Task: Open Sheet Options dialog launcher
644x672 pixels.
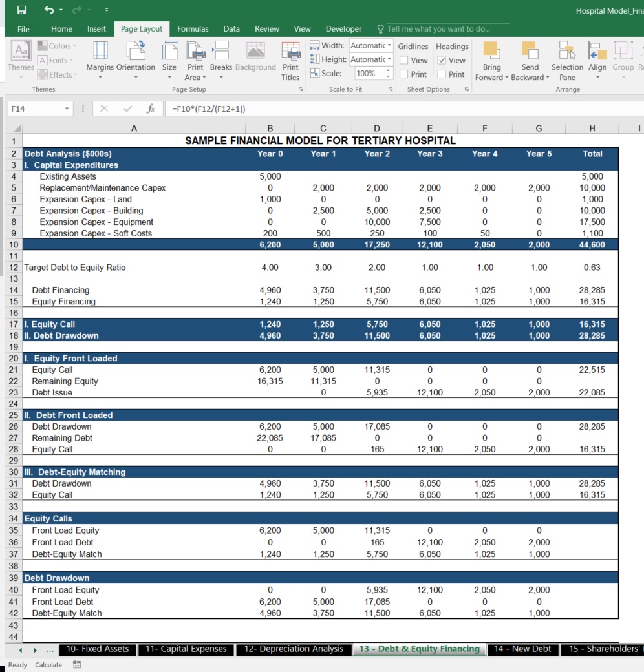Action: (x=466, y=90)
